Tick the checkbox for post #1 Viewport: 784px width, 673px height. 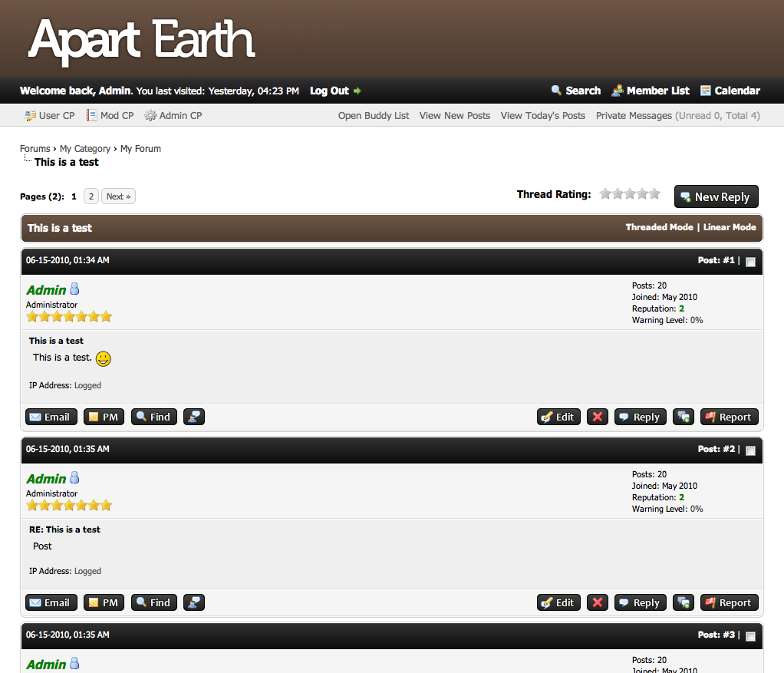click(x=750, y=262)
